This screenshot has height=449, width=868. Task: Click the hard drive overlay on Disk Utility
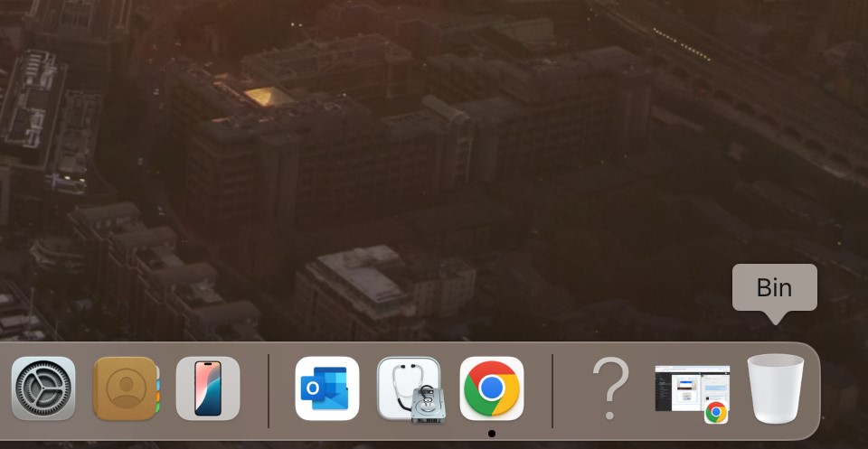pyautogui.click(x=427, y=407)
